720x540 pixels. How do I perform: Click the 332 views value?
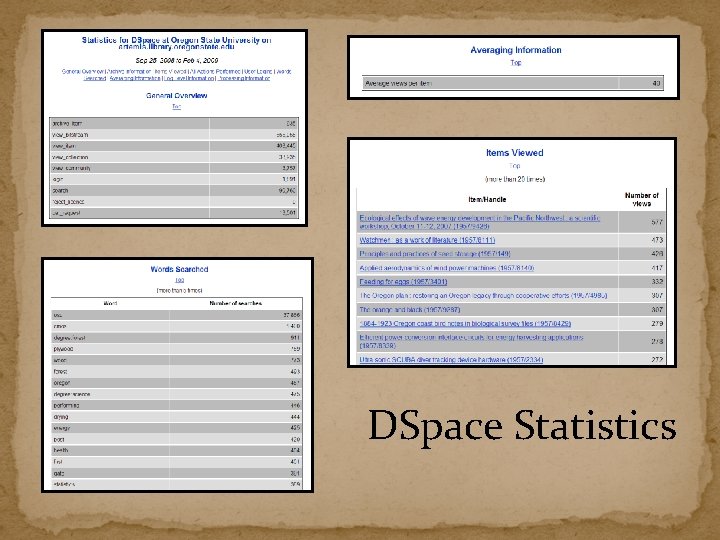click(x=657, y=281)
